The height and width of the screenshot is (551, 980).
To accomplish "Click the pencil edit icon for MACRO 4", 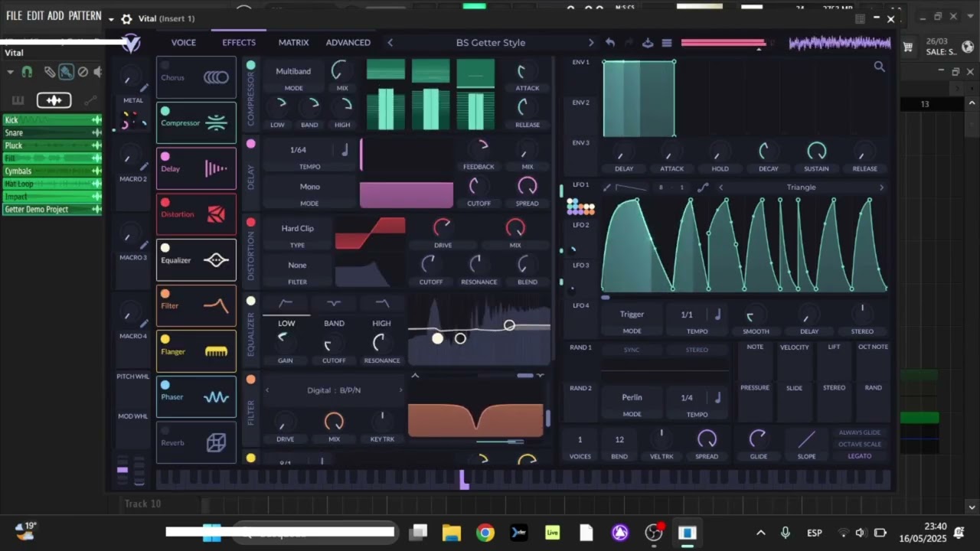I will point(145,322).
